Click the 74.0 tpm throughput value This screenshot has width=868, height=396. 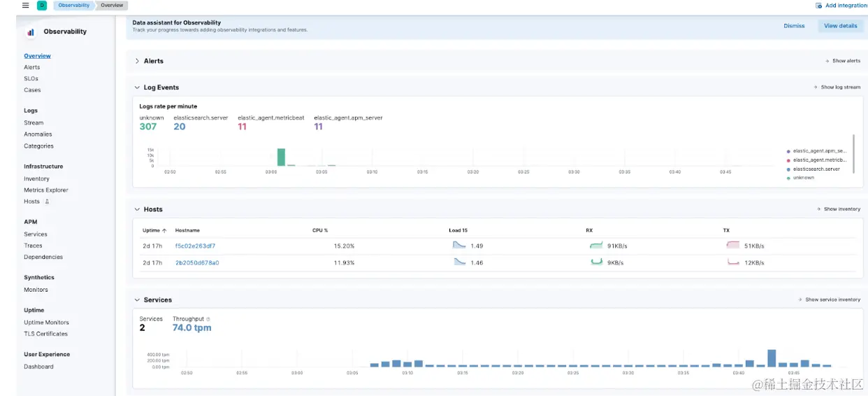192,328
